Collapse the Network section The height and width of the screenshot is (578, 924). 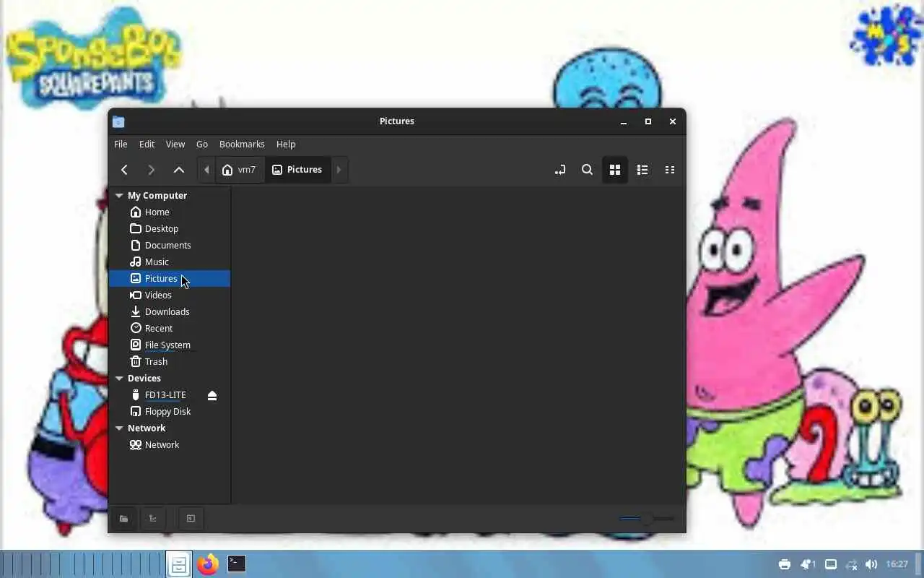pyautogui.click(x=119, y=428)
